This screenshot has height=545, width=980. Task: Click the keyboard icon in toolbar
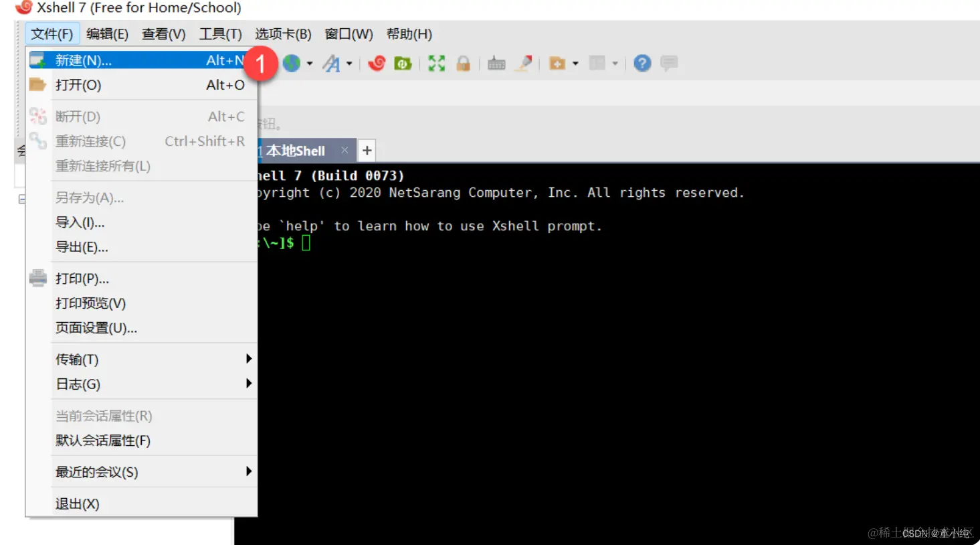pos(496,64)
